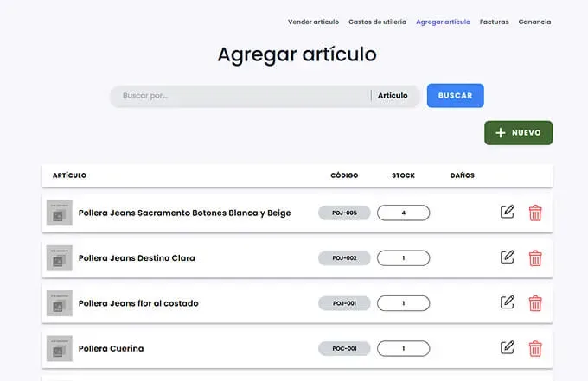
Task: Focus the Buscar por search field
Action: [242, 96]
